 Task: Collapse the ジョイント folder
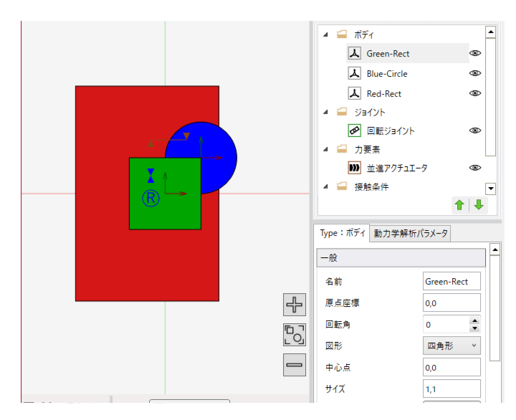(x=325, y=113)
